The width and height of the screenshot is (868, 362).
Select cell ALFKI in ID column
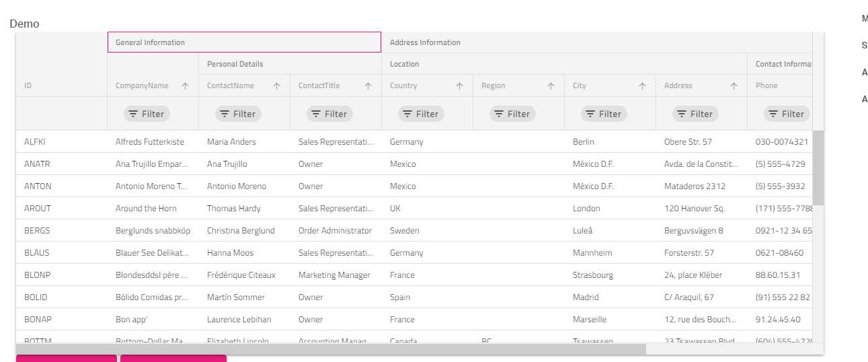[x=61, y=142]
